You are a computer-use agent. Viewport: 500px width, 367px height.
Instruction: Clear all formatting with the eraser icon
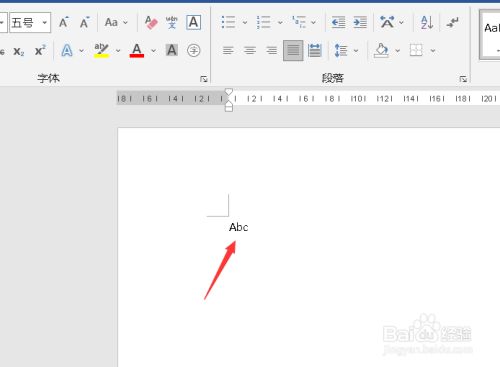coord(151,22)
